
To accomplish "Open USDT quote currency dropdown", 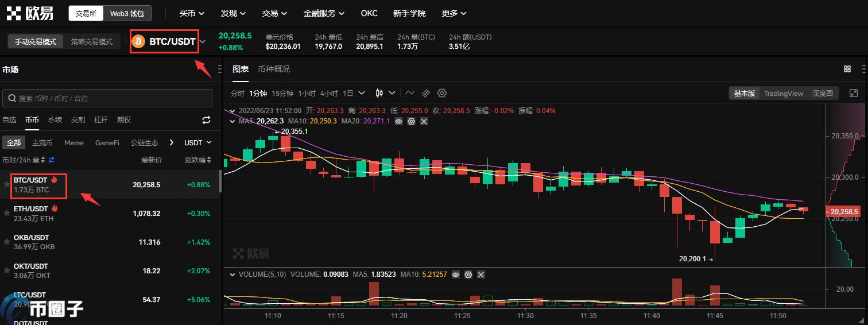I will point(197,142).
